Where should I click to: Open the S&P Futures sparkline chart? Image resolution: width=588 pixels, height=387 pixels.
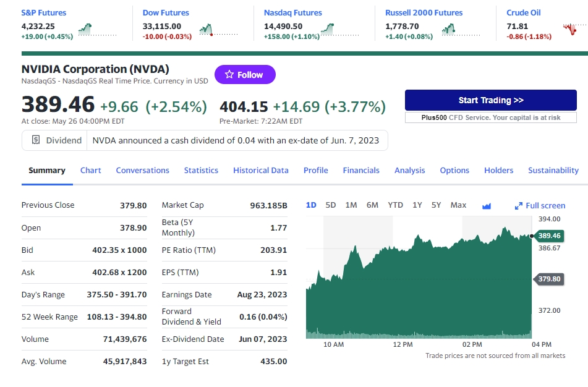pos(98,30)
